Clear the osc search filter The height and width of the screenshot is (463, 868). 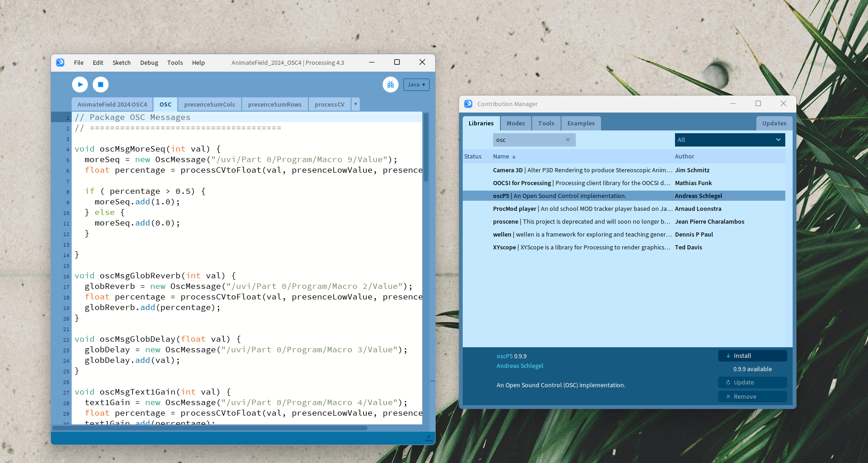click(x=567, y=140)
